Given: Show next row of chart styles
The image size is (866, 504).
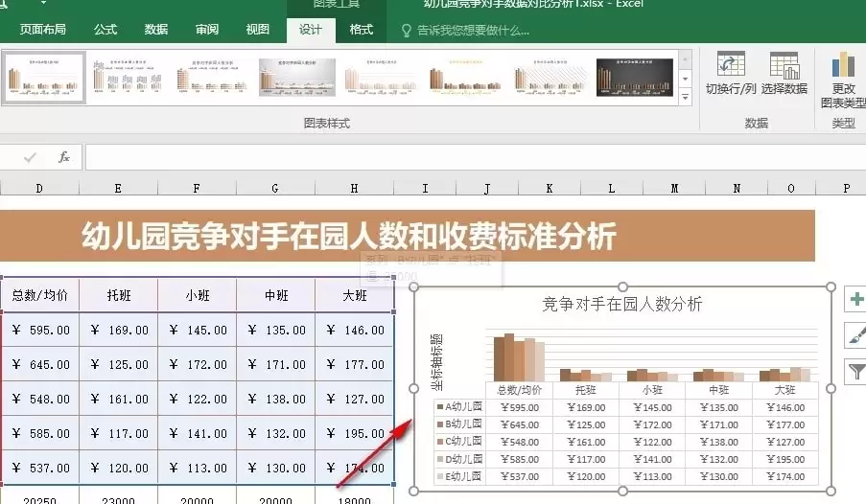Looking at the screenshot, I should pyautogui.click(x=685, y=79).
